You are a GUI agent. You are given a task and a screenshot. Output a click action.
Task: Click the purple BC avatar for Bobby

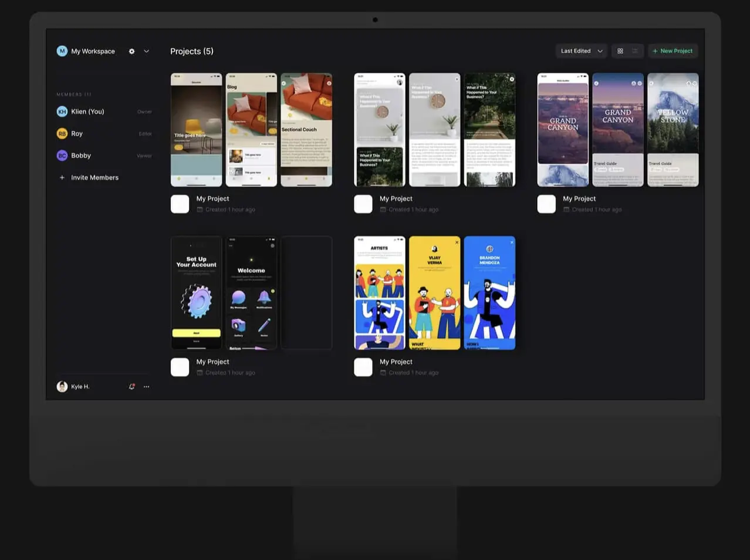tap(62, 156)
